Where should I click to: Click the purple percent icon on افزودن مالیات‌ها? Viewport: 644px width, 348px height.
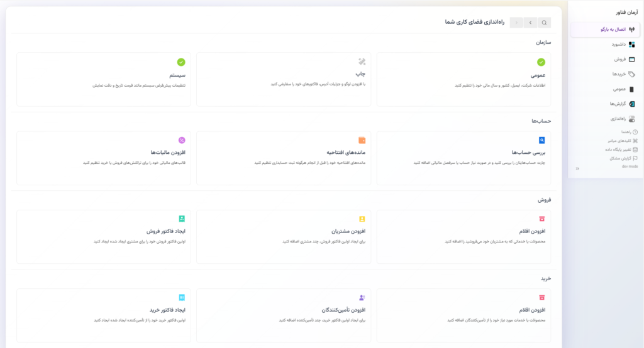(x=182, y=140)
